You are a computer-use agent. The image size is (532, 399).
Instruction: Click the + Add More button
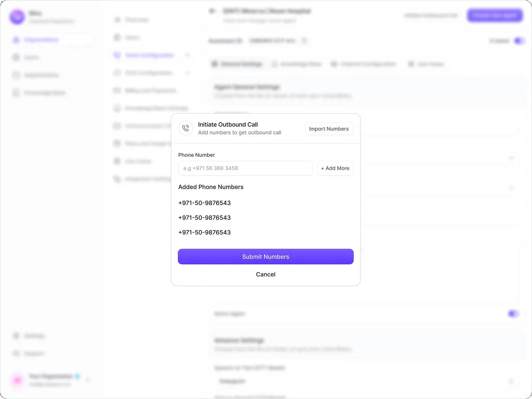click(335, 168)
